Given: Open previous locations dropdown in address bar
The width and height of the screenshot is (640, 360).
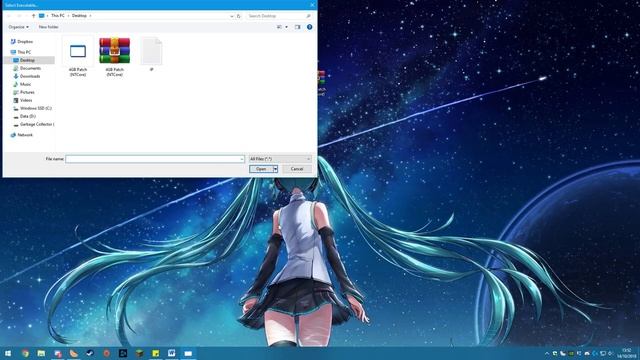Looking at the screenshot, I should click(231, 16).
